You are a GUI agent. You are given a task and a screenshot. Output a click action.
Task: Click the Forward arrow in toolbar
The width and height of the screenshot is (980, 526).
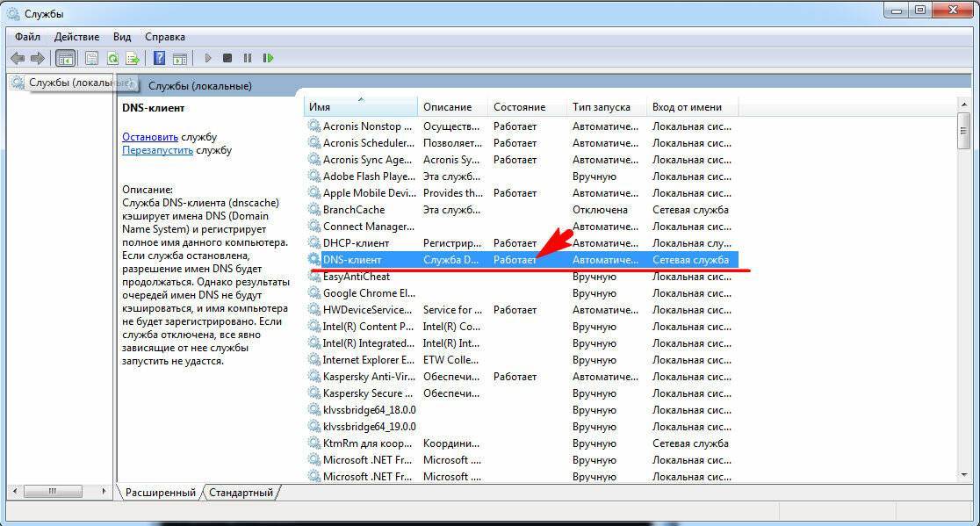[37, 58]
